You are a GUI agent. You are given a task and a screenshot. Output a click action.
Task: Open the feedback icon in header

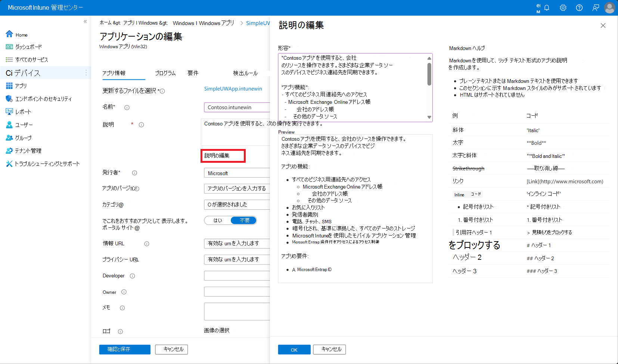[x=596, y=8]
